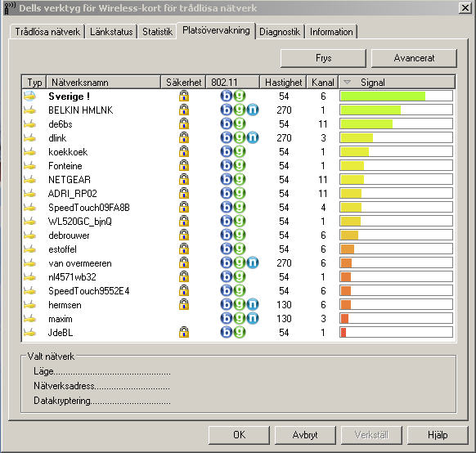Click the access point icon for de6bs
The image size is (476, 453).
coord(29,124)
